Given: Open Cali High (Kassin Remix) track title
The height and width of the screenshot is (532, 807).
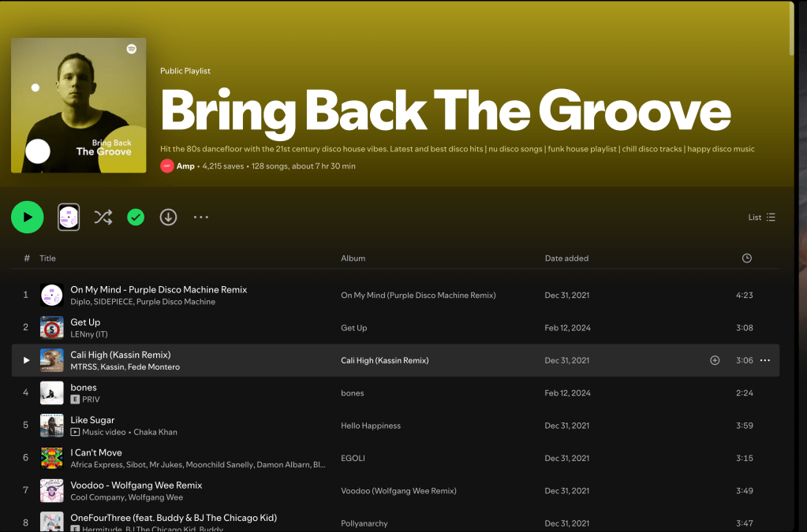Looking at the screenshot, I should (x=121, y=355).
